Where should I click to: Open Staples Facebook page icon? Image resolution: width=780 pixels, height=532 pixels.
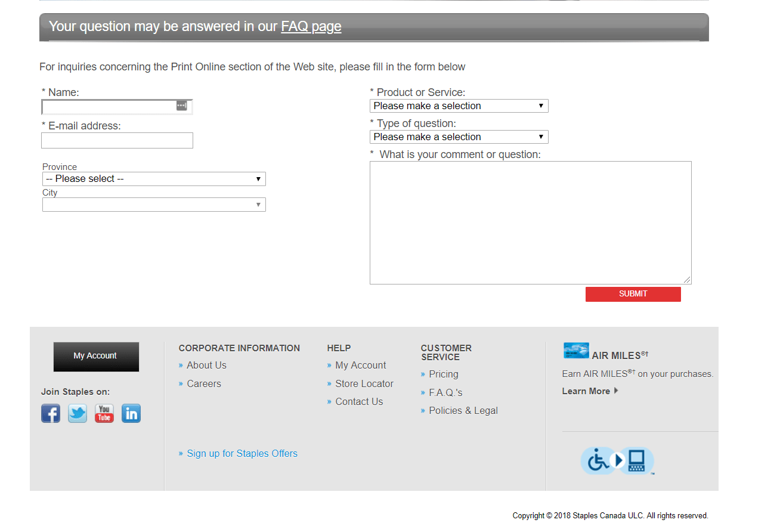click(x=51, y=413)
